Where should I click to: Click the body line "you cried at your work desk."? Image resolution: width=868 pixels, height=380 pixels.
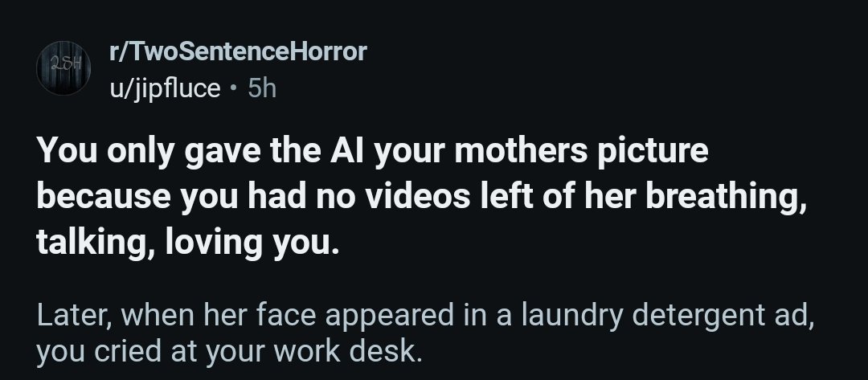click(x=228, y=352)
